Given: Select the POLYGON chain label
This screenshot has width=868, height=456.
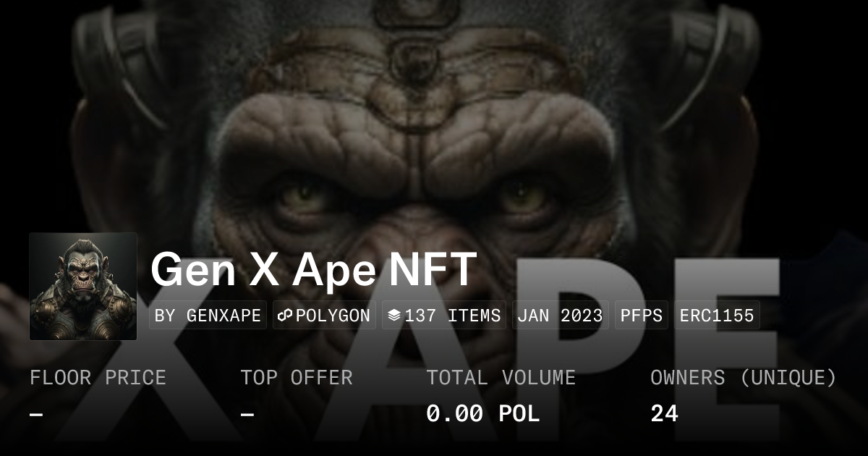Looking at the screenshot, I should coord(333,316).
